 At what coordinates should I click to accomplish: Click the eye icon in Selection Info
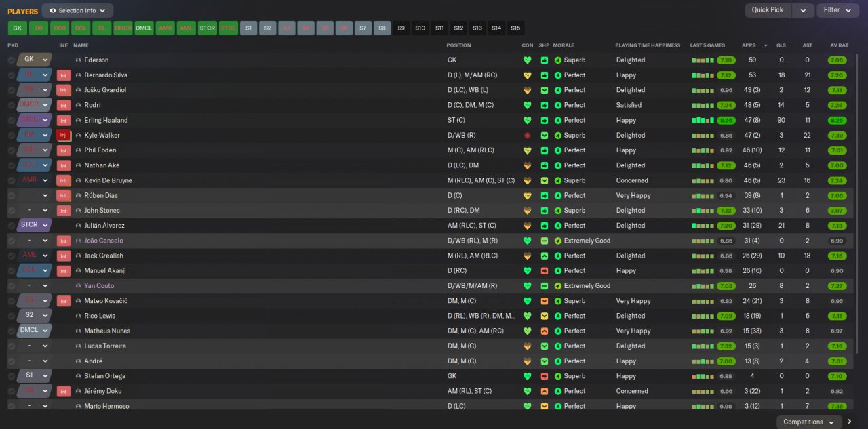click(x=53, y=11)
